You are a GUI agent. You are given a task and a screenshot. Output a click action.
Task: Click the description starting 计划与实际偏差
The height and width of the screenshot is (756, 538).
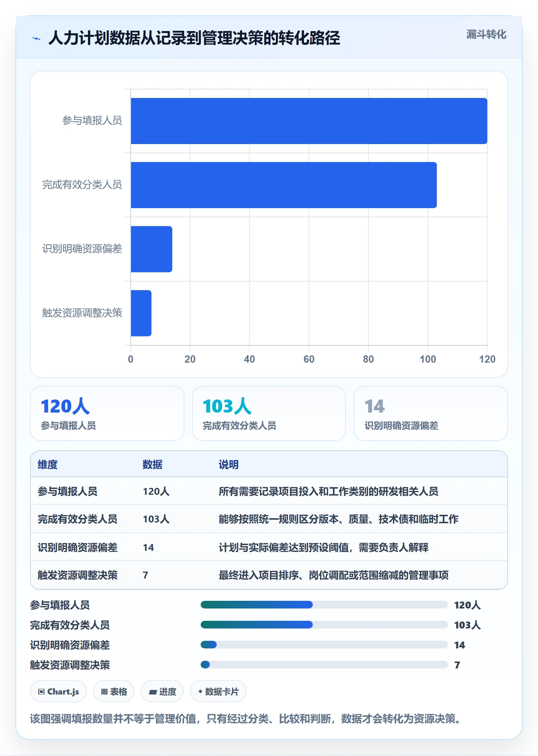click(x=324, y=547)
